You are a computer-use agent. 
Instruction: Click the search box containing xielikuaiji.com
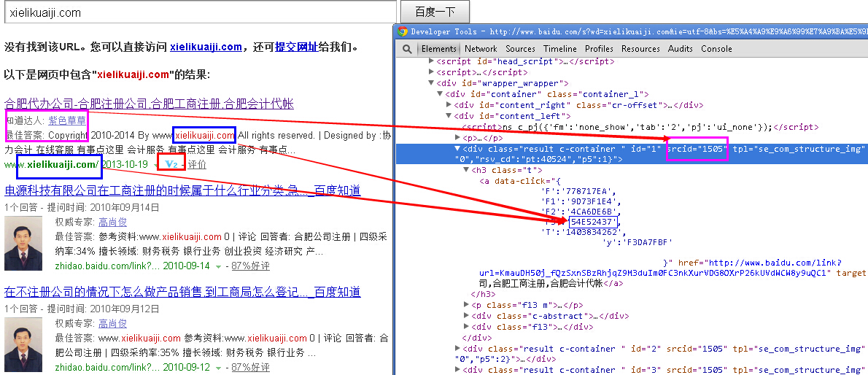pyautogui.click(x=201, y=12)
